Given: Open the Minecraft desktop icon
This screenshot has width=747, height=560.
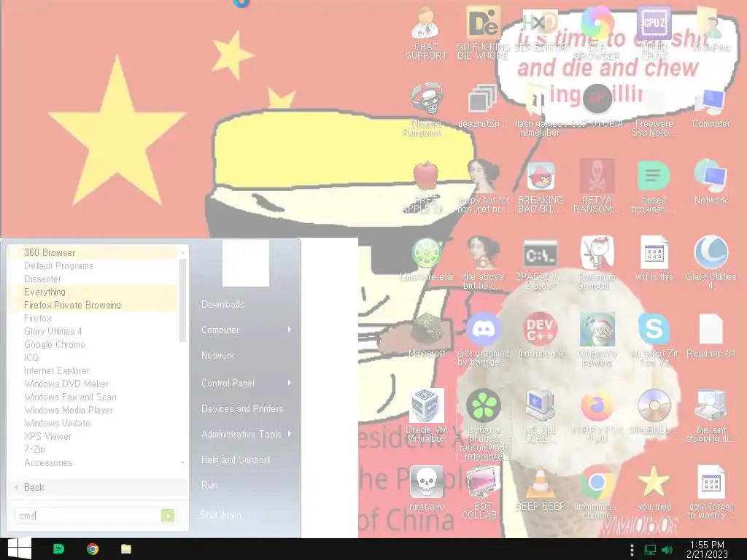Looking at the screenshot, I should pos(426,335).
